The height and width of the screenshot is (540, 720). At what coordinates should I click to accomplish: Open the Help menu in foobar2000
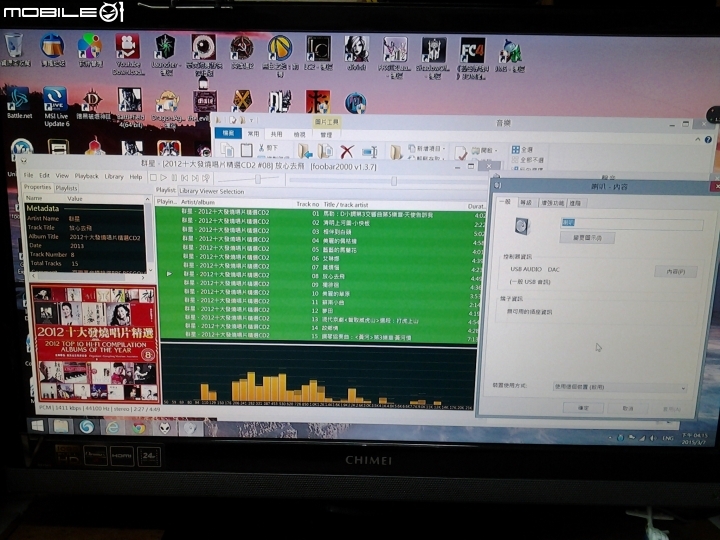click(135, 177)
